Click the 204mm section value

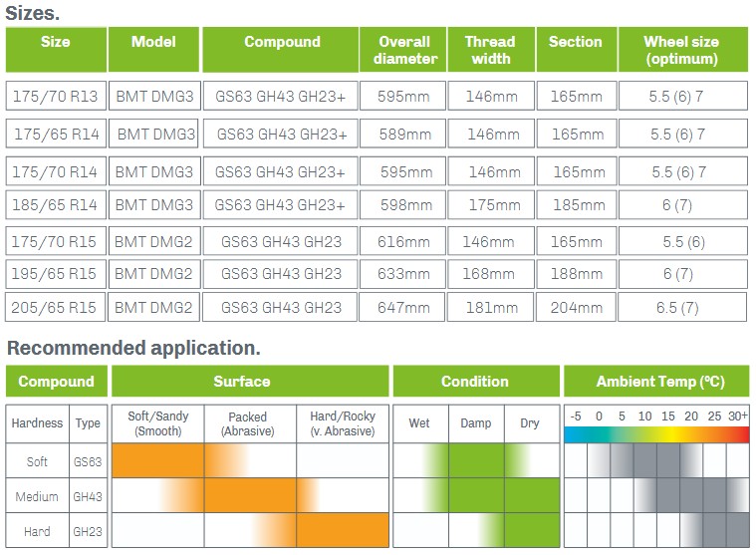pos(576,307)
